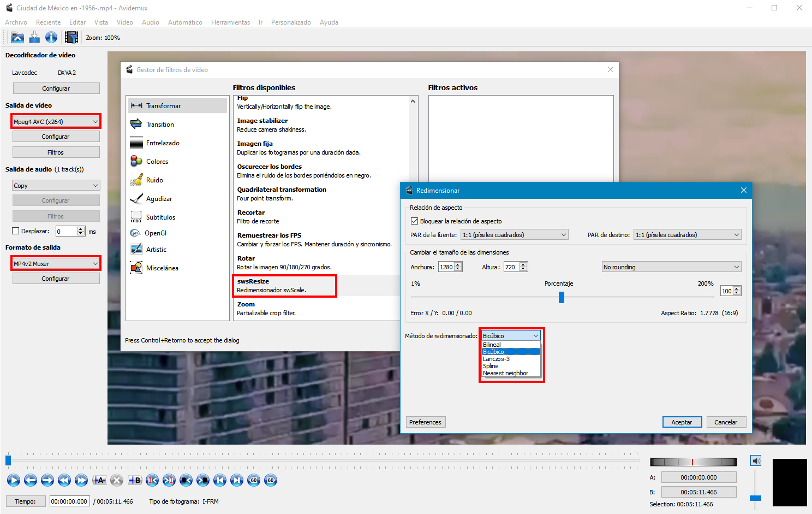Open the Herramientas menu
The width and height of the screenshot is (812, 514).
point(230,22)
